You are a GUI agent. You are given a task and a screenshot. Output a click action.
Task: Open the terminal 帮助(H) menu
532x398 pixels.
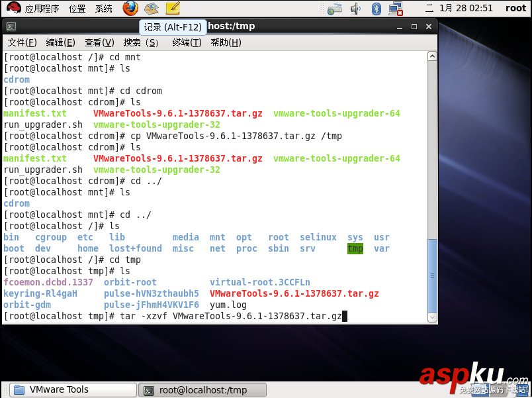pyautogui.click(x=226, y=42)
